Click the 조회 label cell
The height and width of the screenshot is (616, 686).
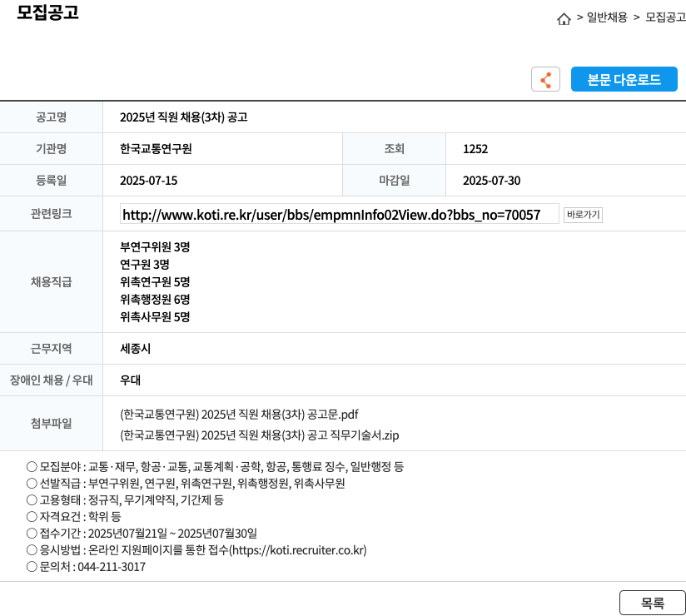point(394,149)
